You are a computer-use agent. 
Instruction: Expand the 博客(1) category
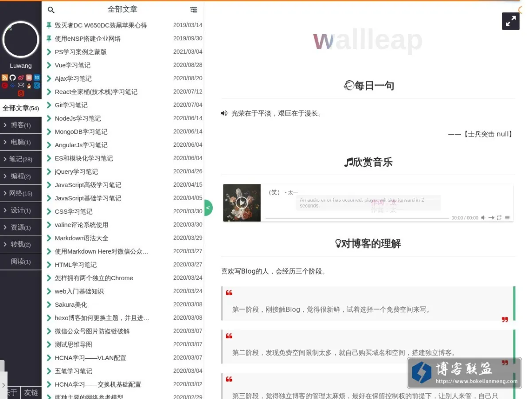pyautogui.click(x=21, y=125)
